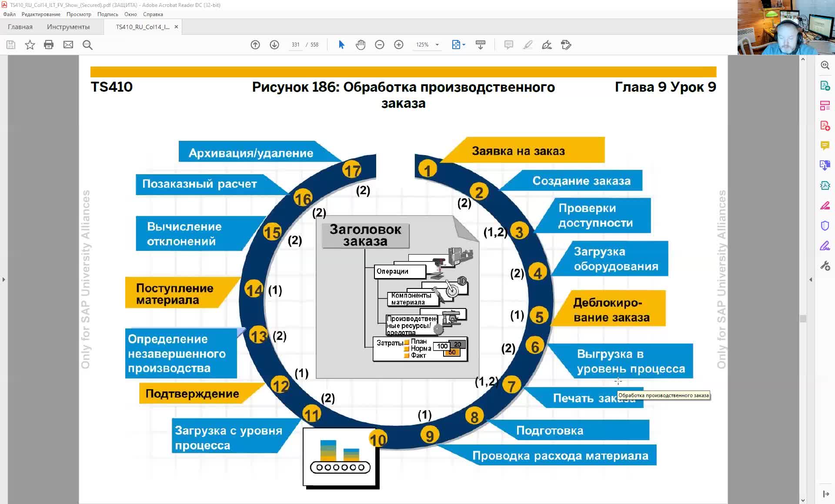
Task: Click the expand panel arrow at bottom right
Action: click(825, 494)
